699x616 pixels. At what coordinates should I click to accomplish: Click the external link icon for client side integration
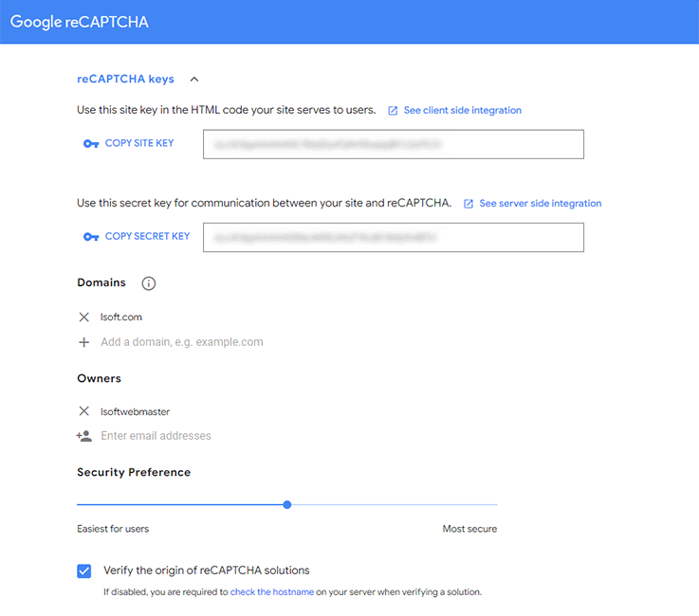(x=393, y=111)
